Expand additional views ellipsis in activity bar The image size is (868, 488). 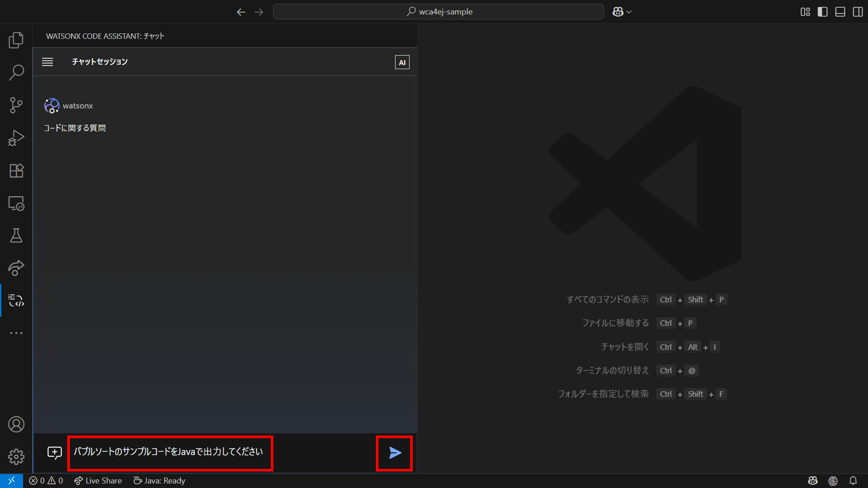16,333
